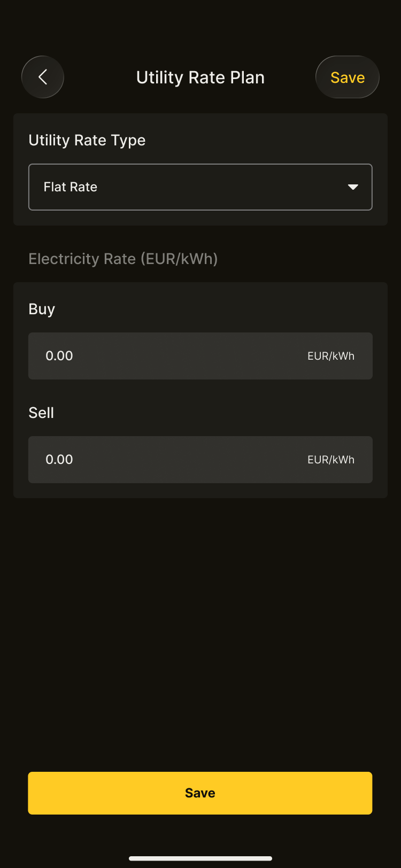Click the EUR/kWh unit in Buy field
The image size is (401, 868).
331,356
